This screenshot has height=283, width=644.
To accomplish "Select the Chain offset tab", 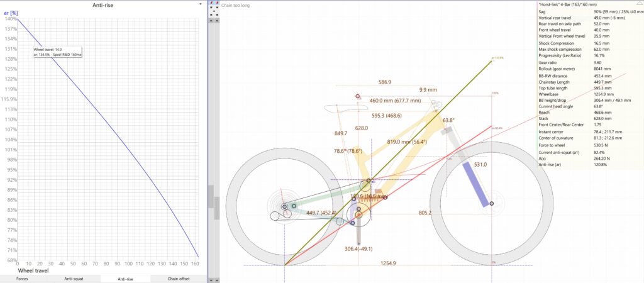I will pos(179,279).
